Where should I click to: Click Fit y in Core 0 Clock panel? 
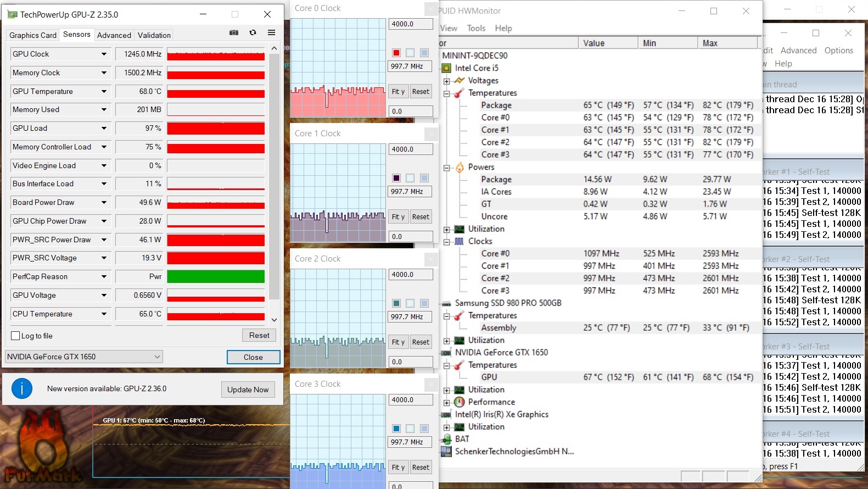(398, 92)
